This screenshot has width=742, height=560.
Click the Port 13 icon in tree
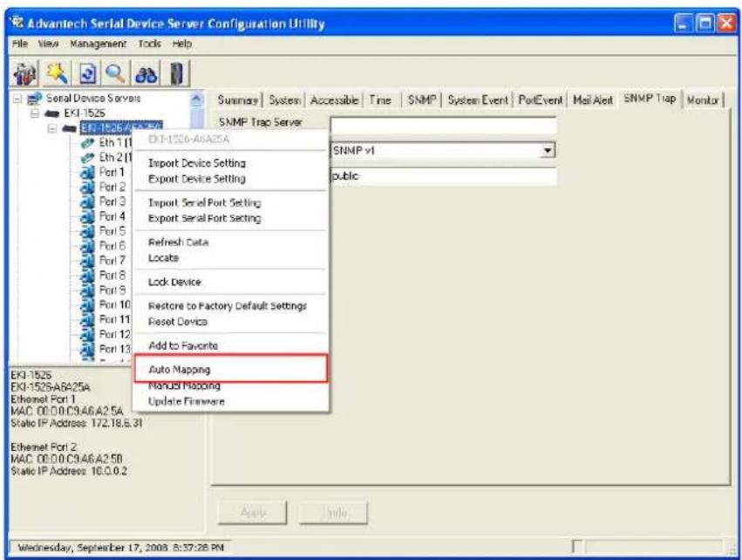pyautogui.click(x=87, y=350)
